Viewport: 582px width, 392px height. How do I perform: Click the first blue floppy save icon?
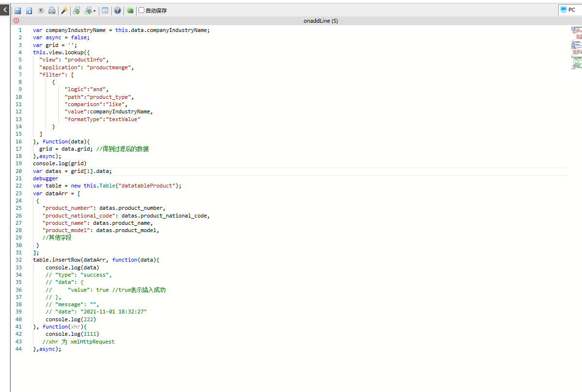tap(17, 11)
